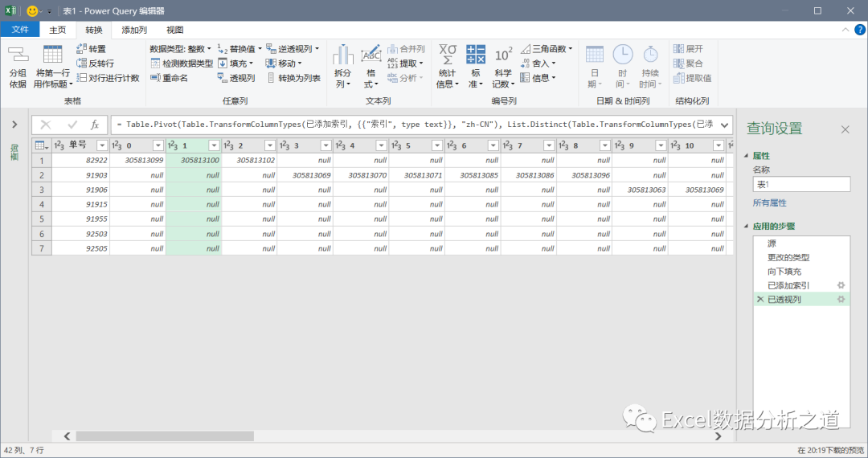Image resolution: width=868 pixels, height=458 pixels.
Task: Click the 提取值 icon
Action: (678, 77)
